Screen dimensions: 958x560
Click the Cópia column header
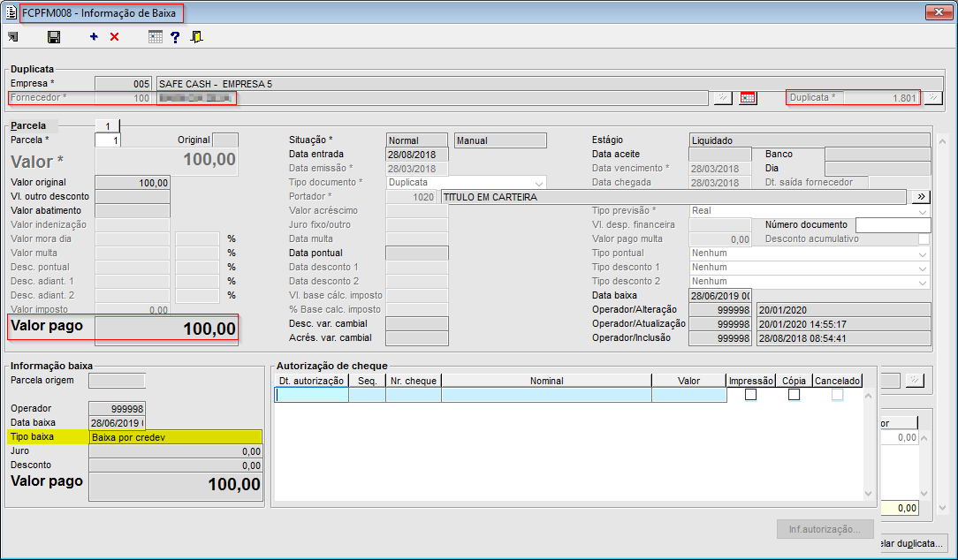click(x=794, y=381)
